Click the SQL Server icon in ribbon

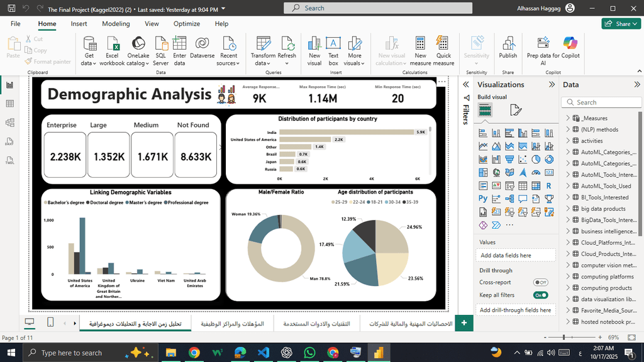click(161, 50)
